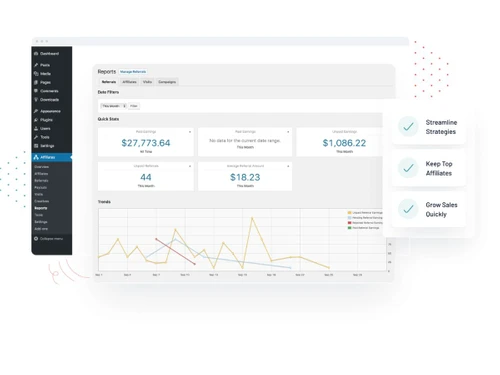Viewport: 500px width, 375px height.
Task: Collapse the No data Paid Earnings card
Action: [x=288, y=132]
